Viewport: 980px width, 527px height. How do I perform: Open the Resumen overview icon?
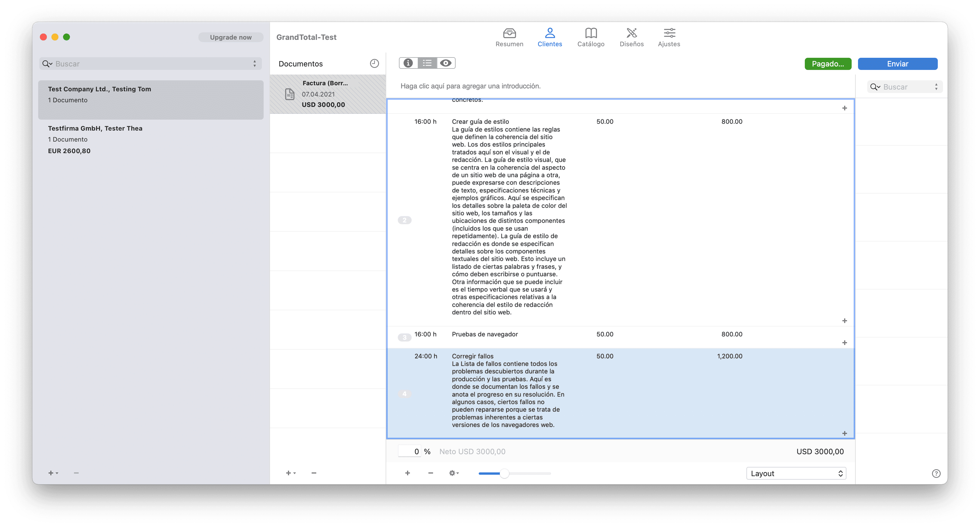coord(509,34)
